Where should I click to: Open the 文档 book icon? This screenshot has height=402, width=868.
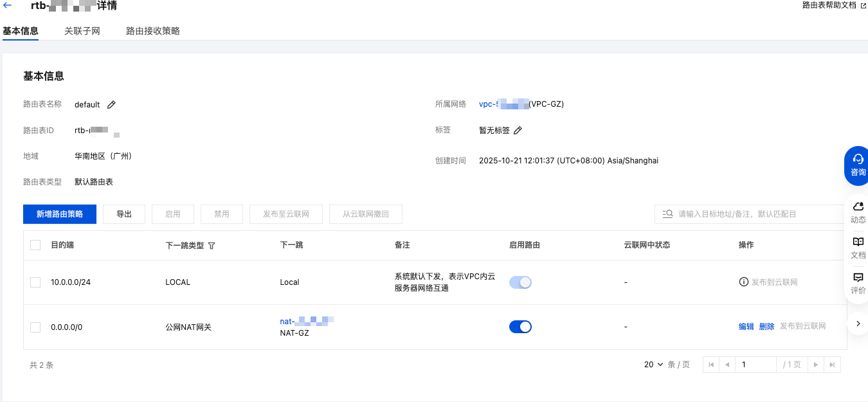coord(858,242)
